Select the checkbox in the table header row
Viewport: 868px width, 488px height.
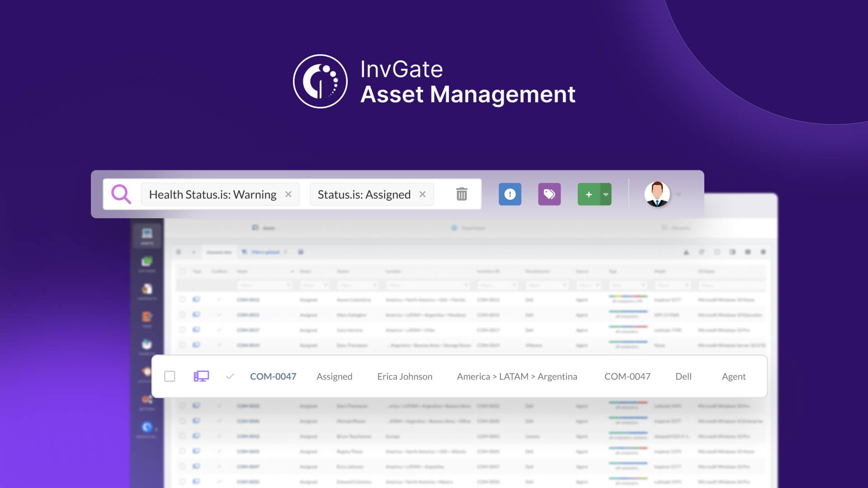click(183, 271)
